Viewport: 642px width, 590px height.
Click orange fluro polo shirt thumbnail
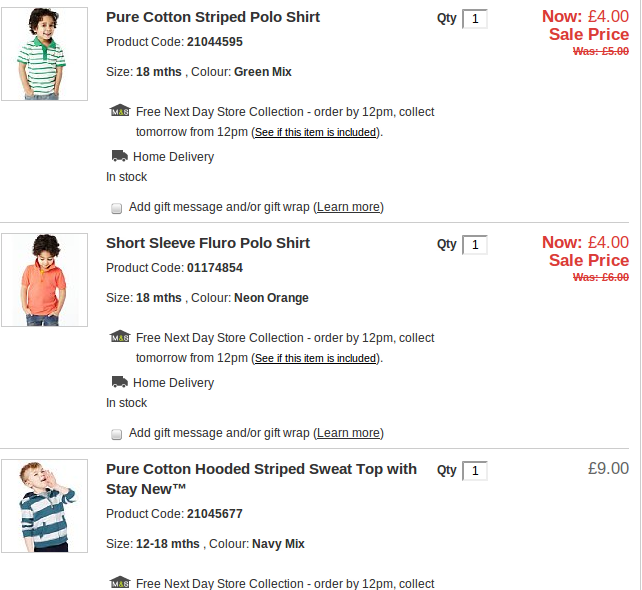point(44,280)
